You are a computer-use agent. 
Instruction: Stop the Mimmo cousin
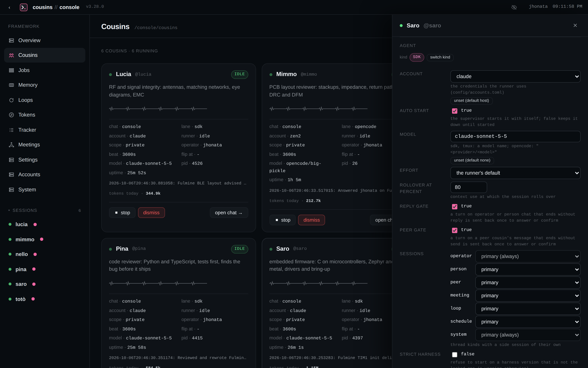coord(283,220)
